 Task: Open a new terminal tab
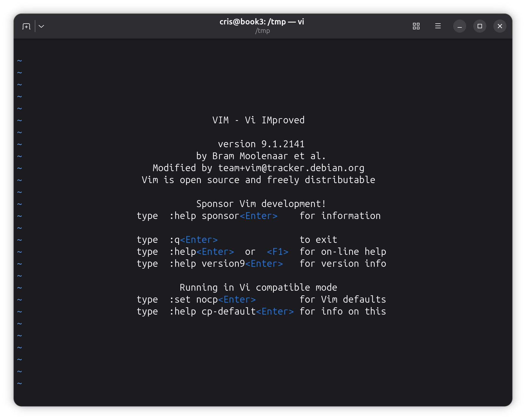pyautogui.click(x=26, y=26)
